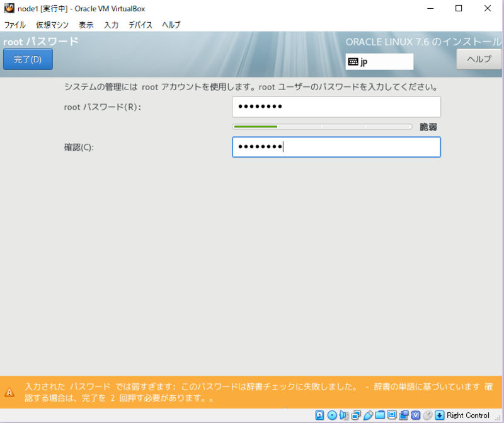This screenshot has height=423, width=504.
Task: Click the ORACLE LINUX 7.6 のインストール title
Action: 423,42
